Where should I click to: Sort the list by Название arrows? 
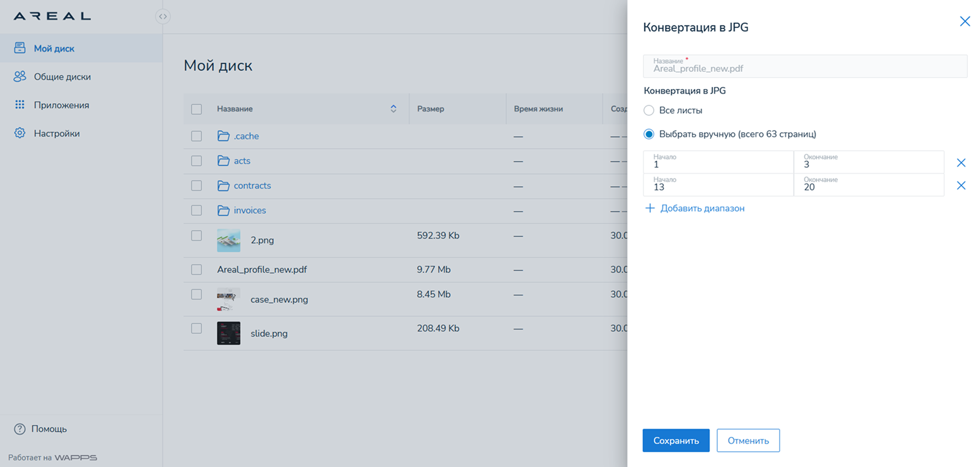click(393, 108)
